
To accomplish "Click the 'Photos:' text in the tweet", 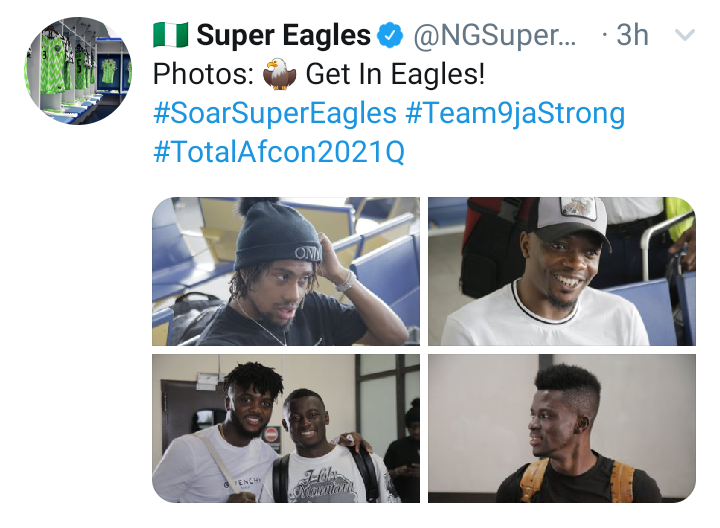I will point(203,74).
